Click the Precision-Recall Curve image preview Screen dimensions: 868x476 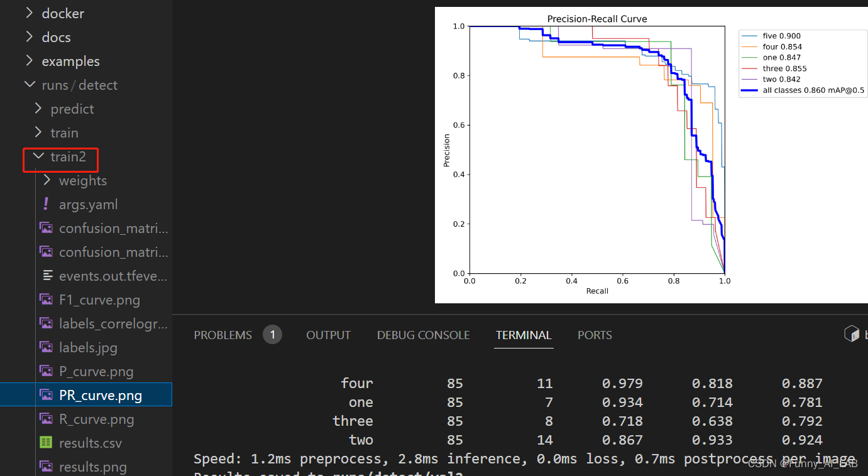651,155
